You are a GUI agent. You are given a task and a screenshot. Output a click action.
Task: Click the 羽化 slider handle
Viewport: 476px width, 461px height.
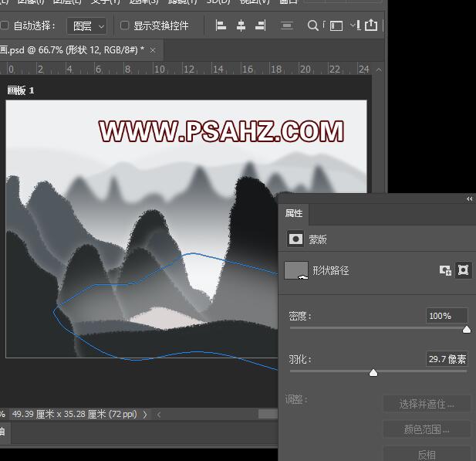coord(373,372)
